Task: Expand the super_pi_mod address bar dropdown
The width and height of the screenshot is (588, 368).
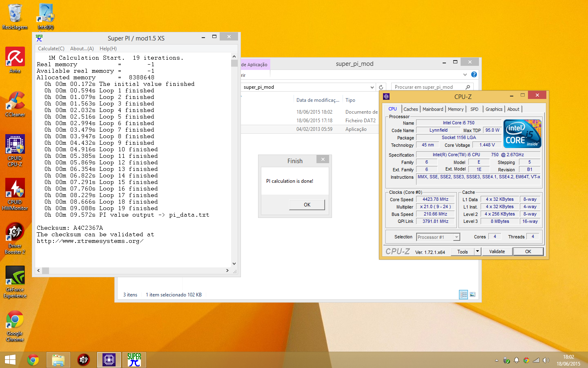Action: pyautogui.click(x=372, y=87)
